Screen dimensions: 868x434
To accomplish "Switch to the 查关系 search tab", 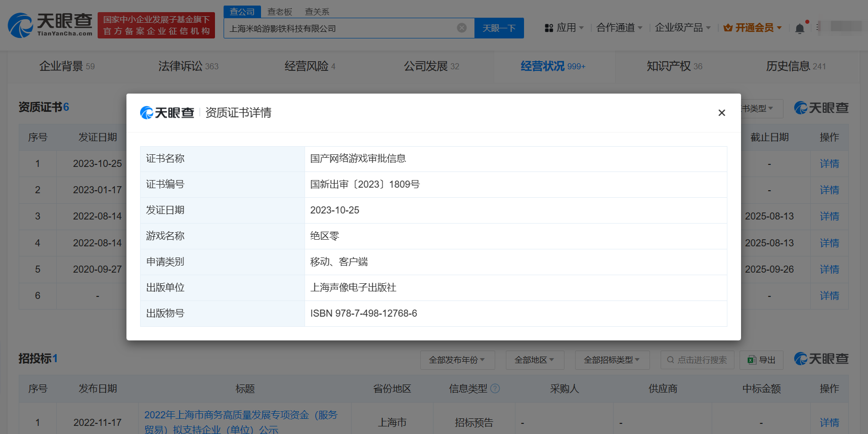I will pos(317,12).
